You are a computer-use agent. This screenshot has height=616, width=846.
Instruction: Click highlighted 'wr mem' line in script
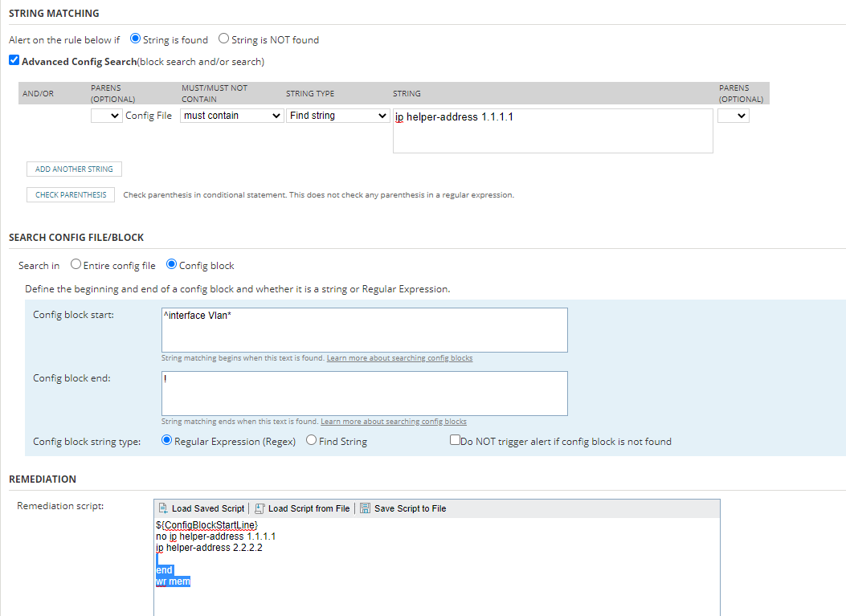click(174, 581)
